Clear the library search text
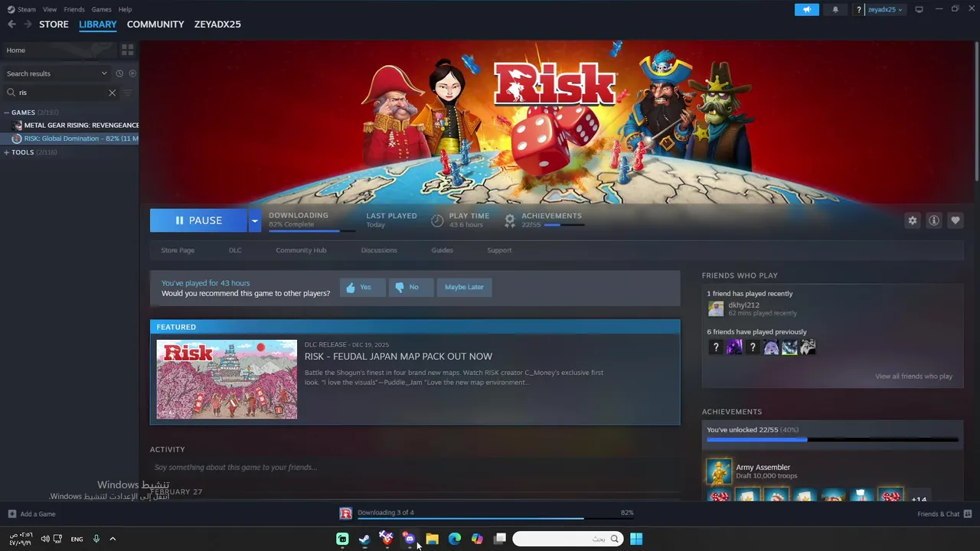The width and height of the screenshot is (980, 551). click(x=112, y=93)
